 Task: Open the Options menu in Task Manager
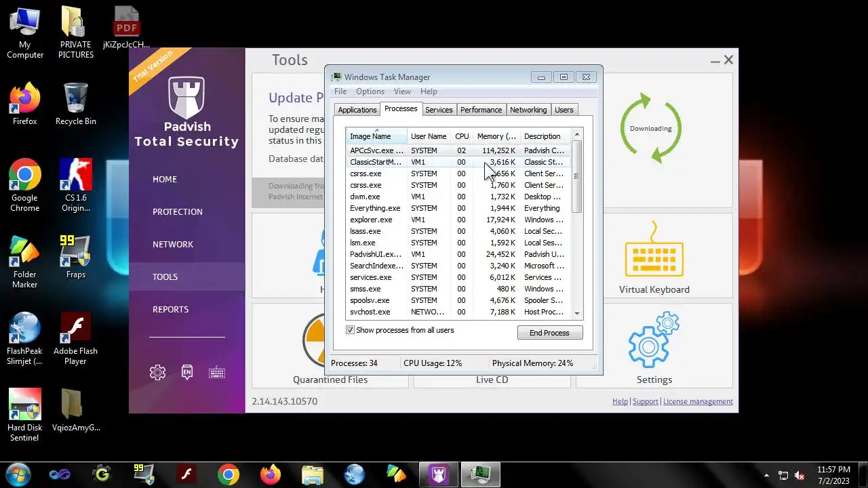(x=370, y=91)
